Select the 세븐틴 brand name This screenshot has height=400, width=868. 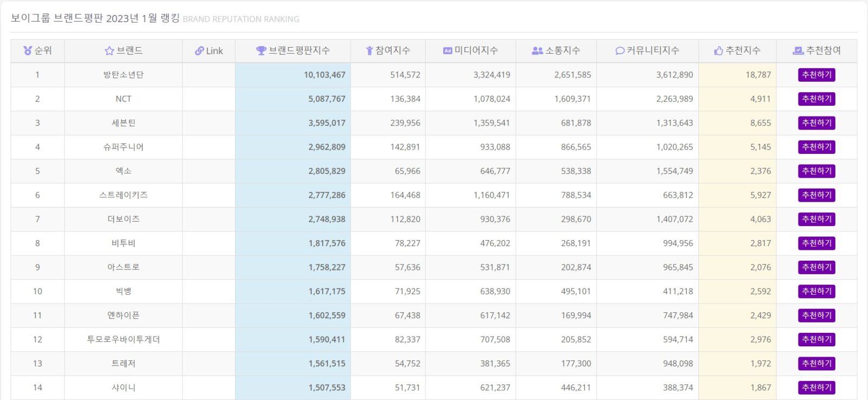tap(124, 123)
